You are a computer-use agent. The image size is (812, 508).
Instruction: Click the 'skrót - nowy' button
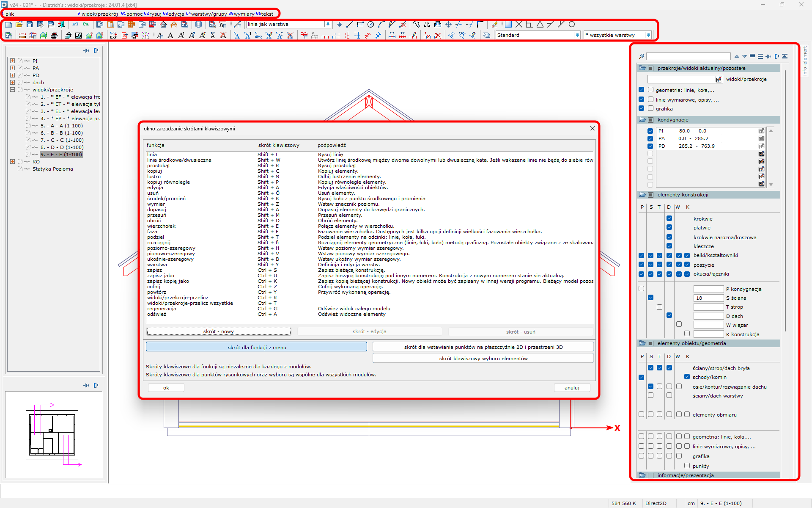[x=218, y=331]
